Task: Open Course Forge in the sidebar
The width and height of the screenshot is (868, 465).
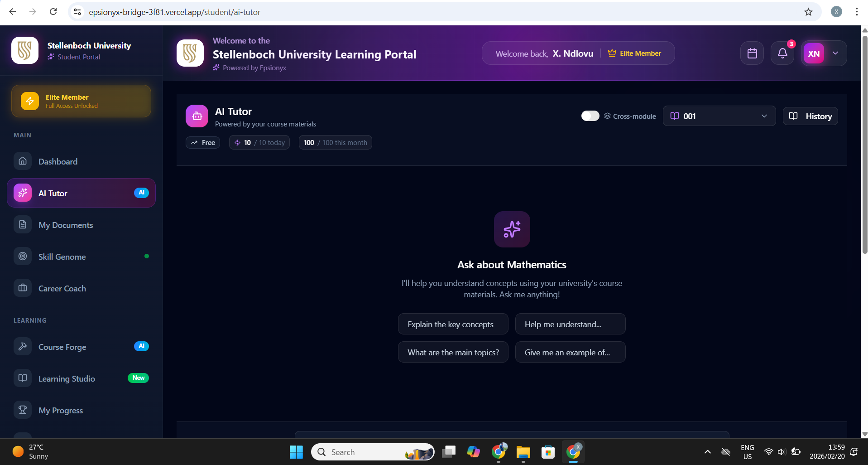Action: [81, 347]
